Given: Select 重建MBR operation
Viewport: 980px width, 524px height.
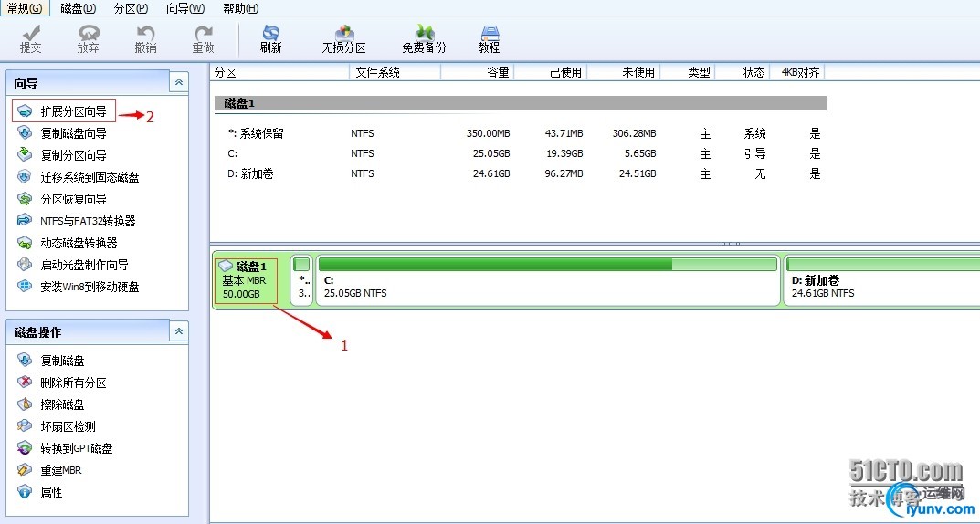Looking at the screenshot, I should point(49,470).
